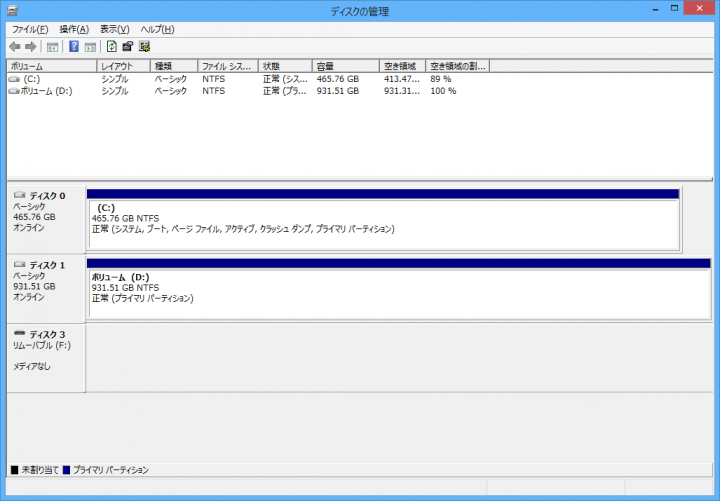Sort by the レイアウト column header
The image size is (720, 501).
point(124,66)
